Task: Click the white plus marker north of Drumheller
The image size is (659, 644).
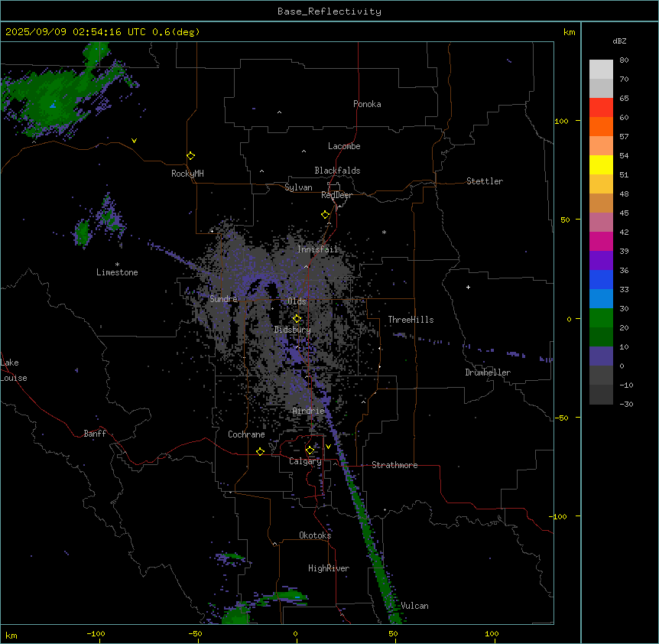Action: (x=468, y=287)
